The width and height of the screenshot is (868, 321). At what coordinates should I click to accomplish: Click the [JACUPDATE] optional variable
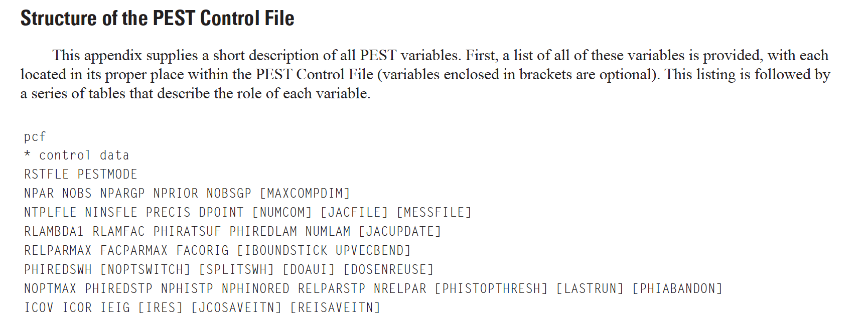[400, 232]
